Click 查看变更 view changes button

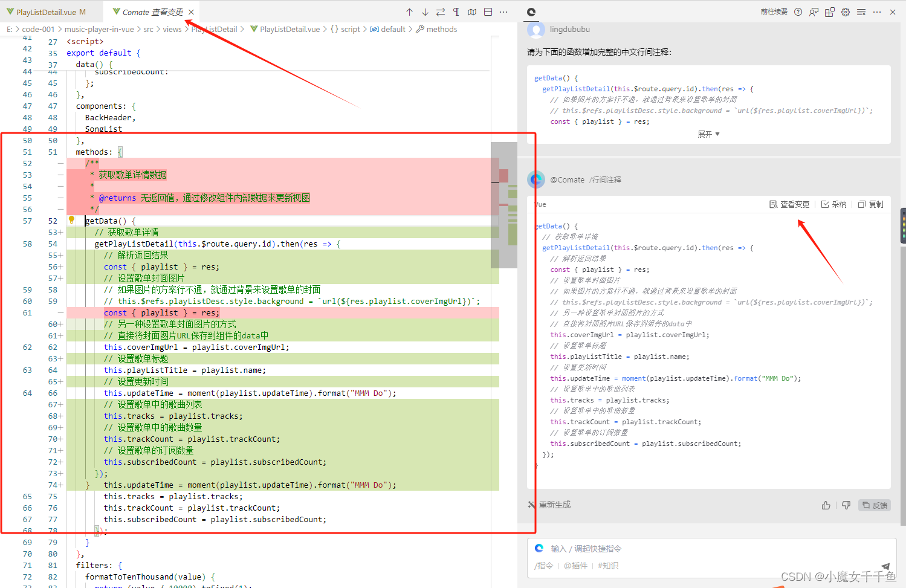point(789,204)
